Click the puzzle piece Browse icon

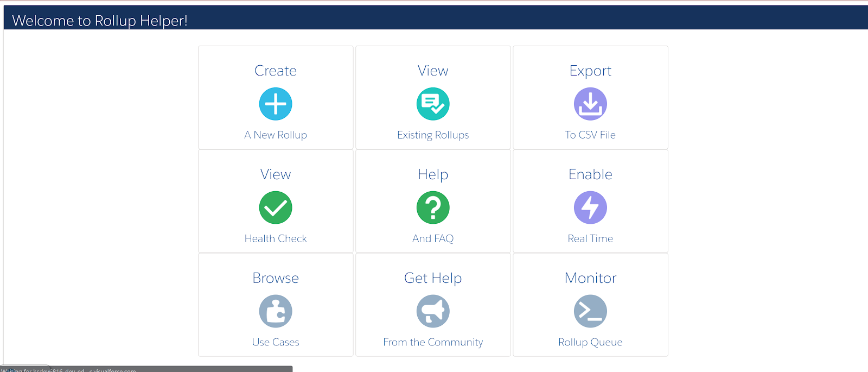pyautogui.click(x=276, y=311)
